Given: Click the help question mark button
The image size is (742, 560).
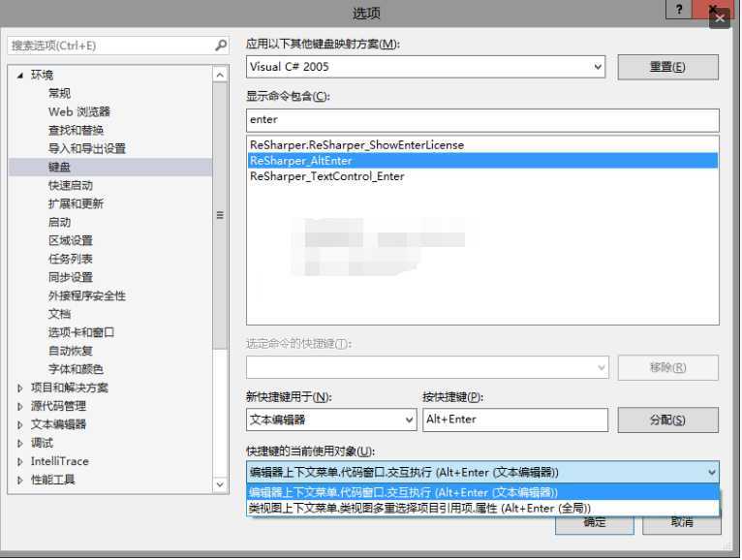Looking at the screenshot, I should (679, 9).
